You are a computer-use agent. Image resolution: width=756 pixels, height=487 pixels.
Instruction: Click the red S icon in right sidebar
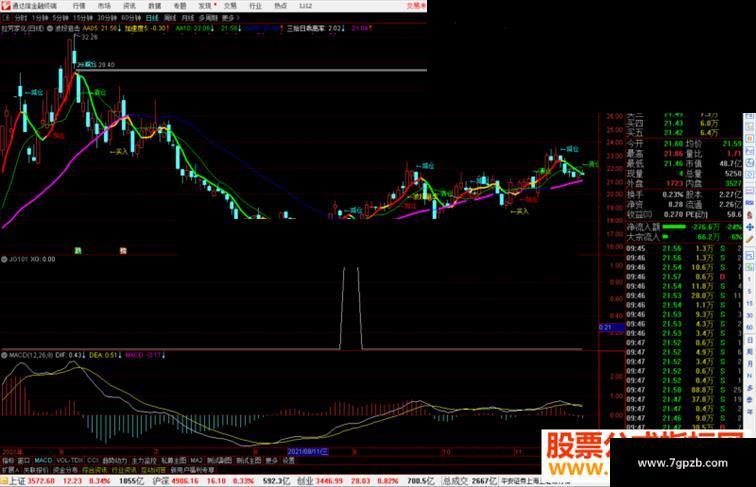click(x=749, y=214)
